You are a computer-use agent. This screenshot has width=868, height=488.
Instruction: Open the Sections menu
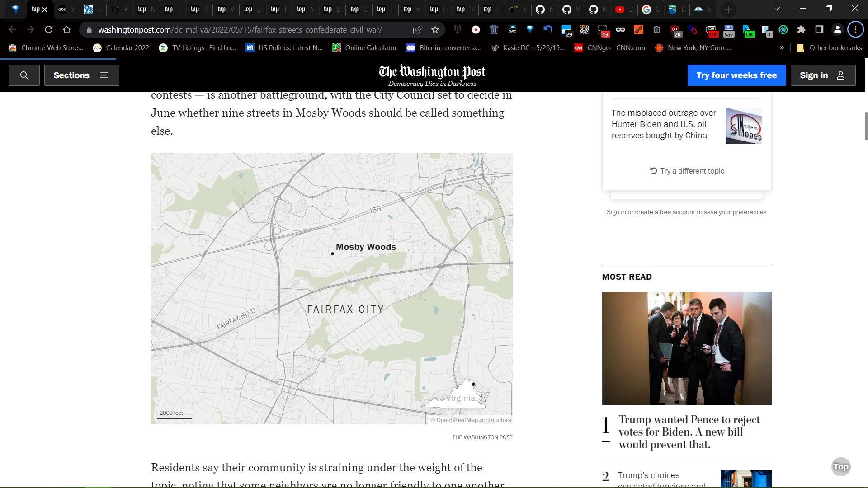[81, 75]
